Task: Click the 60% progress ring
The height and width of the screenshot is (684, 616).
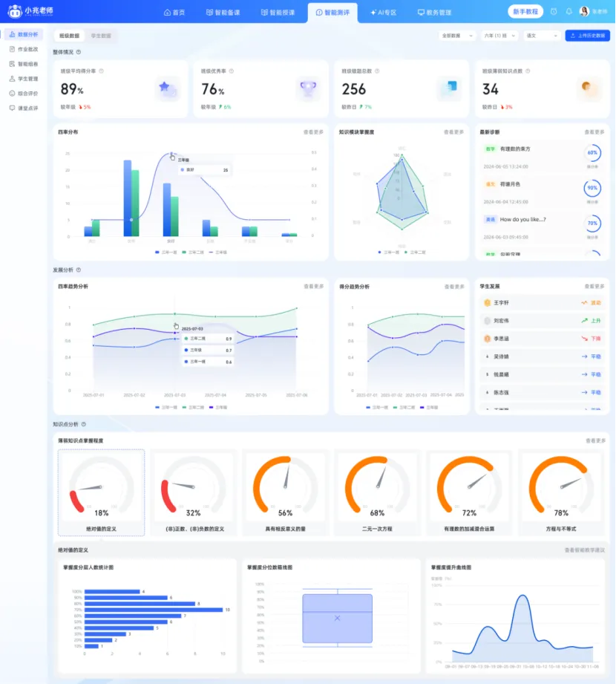Action: (592, 153)
